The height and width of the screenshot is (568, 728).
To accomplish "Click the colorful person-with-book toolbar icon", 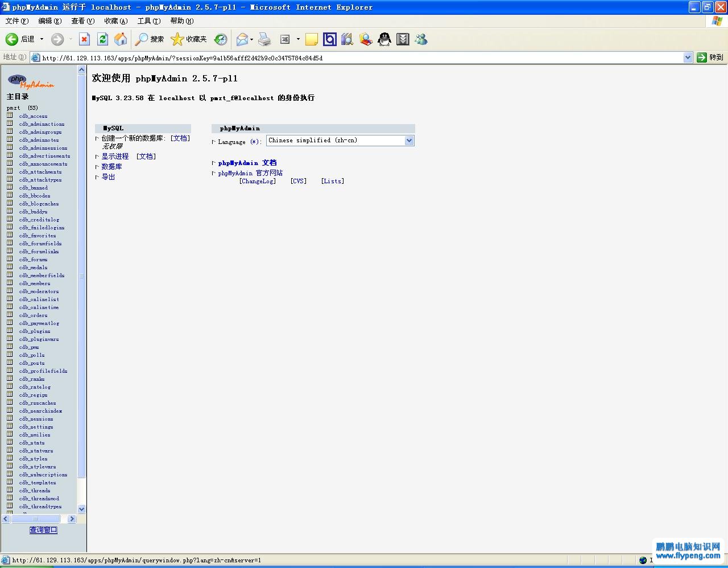I will pyautogui.click(x=366, y=39).
